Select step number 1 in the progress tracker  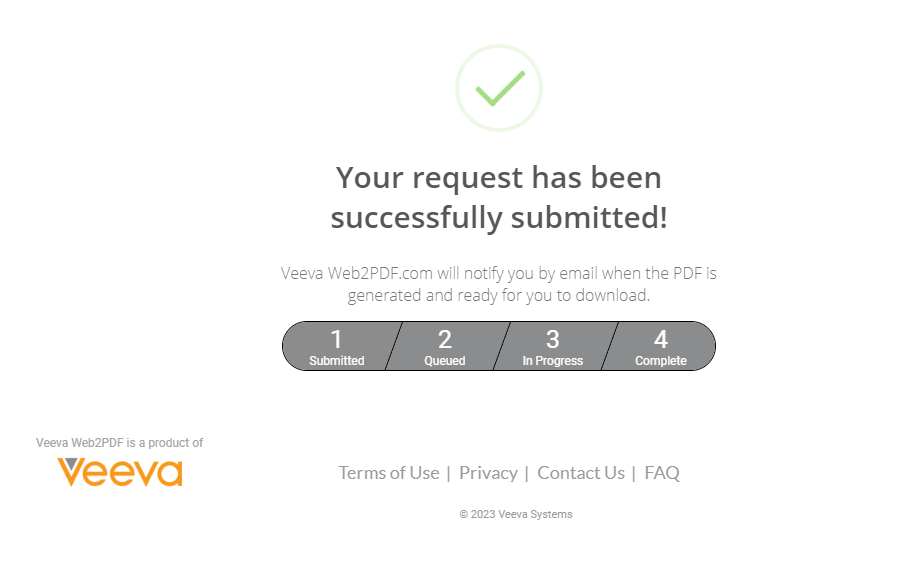point(337,340)
